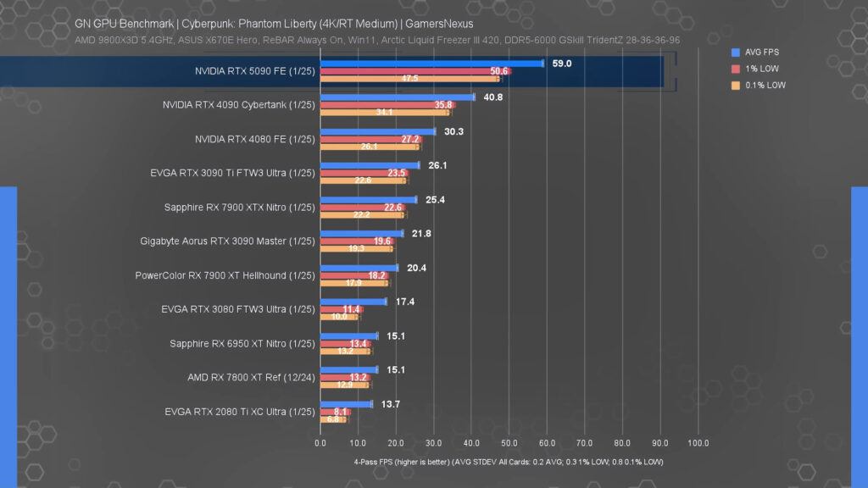Click the 22.6 value on the red bar
Viewport: 868px width, 488px height.
point(393,208)
